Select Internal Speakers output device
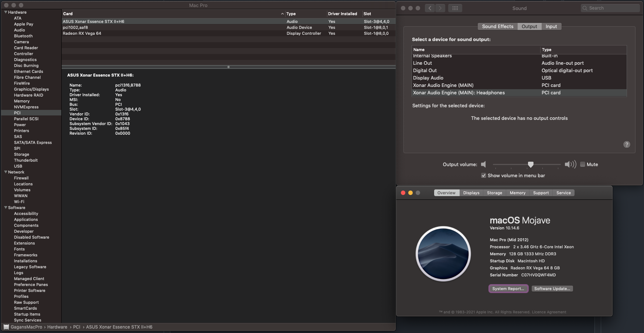Screen dimensions: 644x333 [519, 56]
